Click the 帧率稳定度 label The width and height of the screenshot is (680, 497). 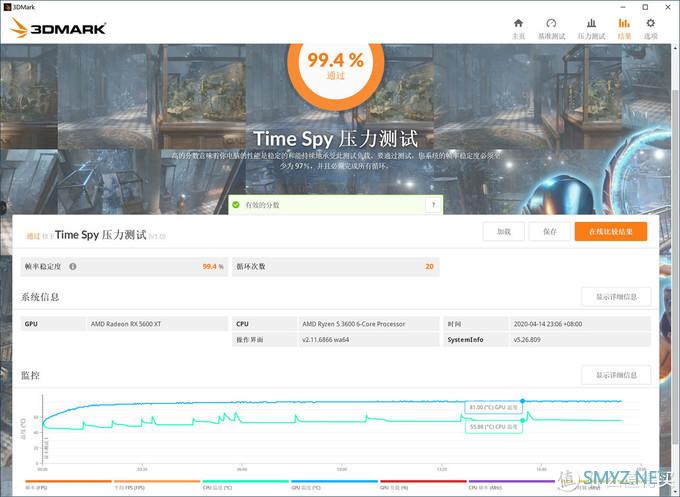pyautogui.click(x=43, y=266)
